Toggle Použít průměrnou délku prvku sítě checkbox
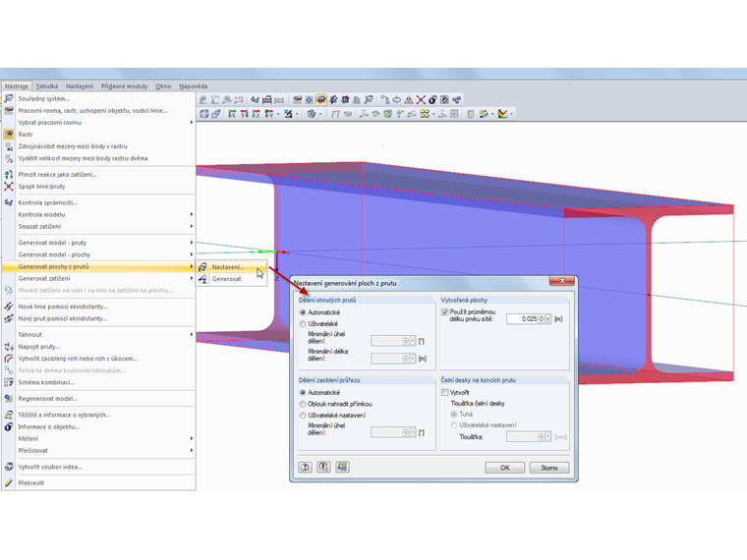This screenshot has height=560, width=747. tap(445, 312)
